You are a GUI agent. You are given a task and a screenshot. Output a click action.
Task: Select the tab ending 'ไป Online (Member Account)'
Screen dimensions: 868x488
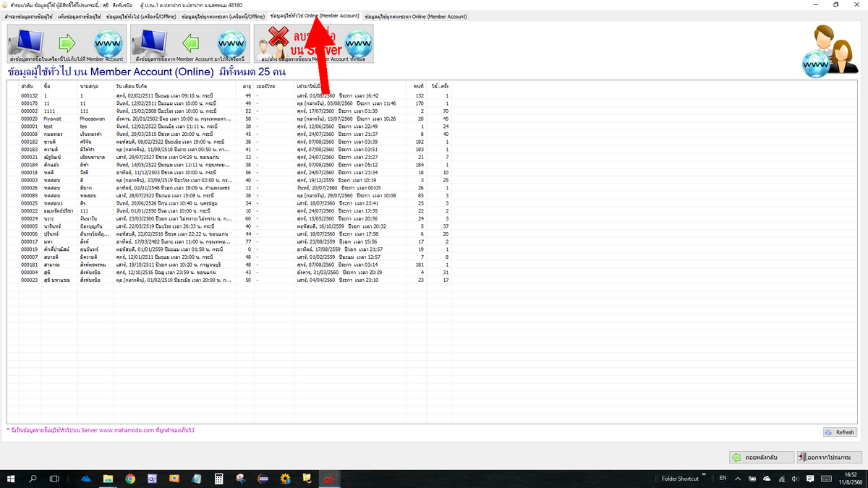(315, 15)
